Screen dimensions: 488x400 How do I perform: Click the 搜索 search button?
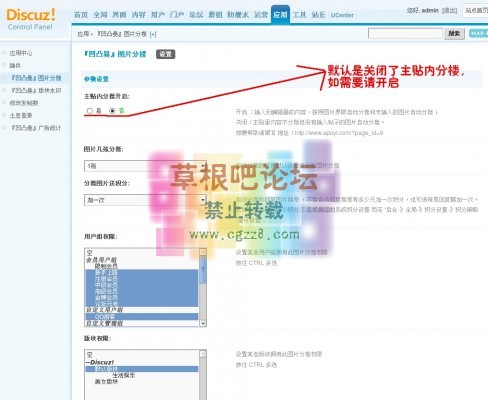click(x=454, y=33)
